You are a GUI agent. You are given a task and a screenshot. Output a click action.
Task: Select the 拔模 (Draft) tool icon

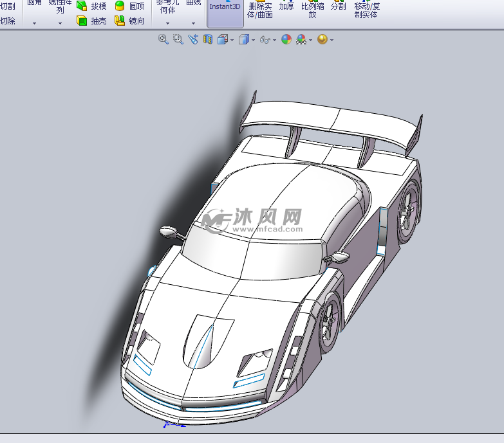pos(82,6)
